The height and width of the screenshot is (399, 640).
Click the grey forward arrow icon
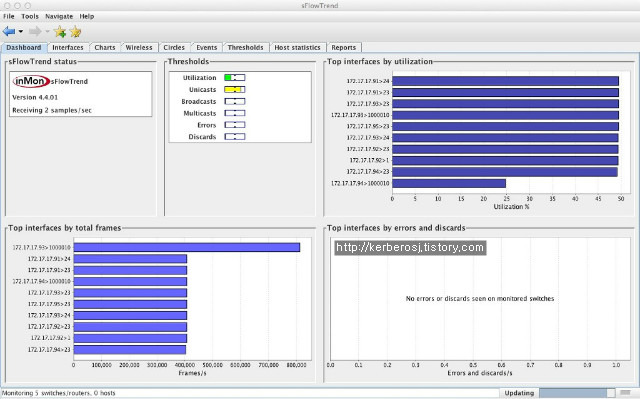click(35, 31)
